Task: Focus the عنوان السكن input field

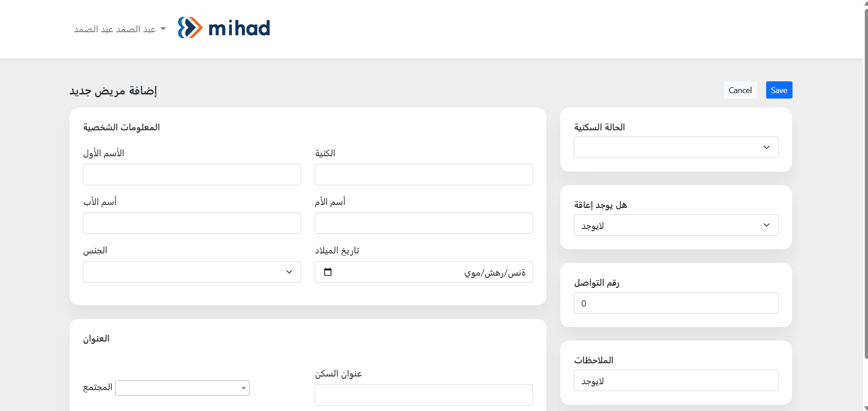Action: 423,395
